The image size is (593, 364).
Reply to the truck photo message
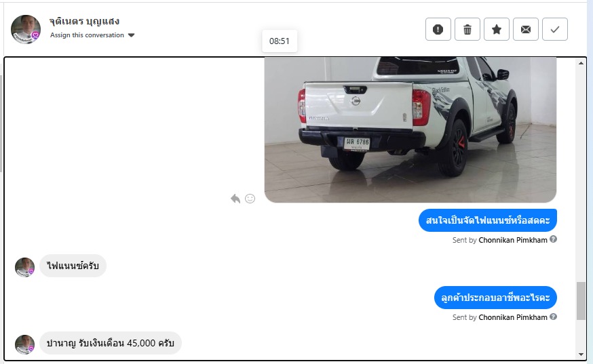coord(235,199)
